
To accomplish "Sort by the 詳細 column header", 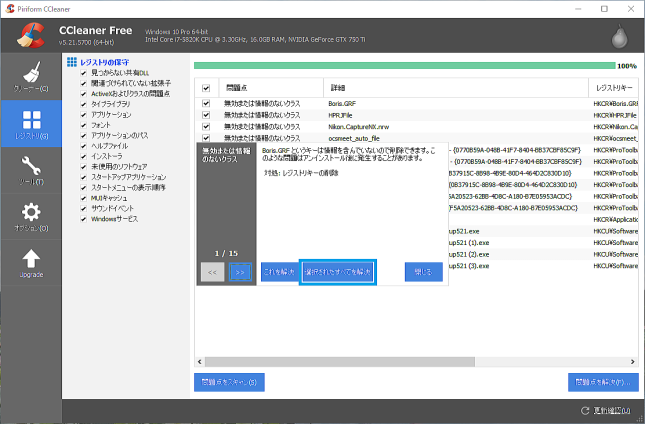I will tap(455, 88).
